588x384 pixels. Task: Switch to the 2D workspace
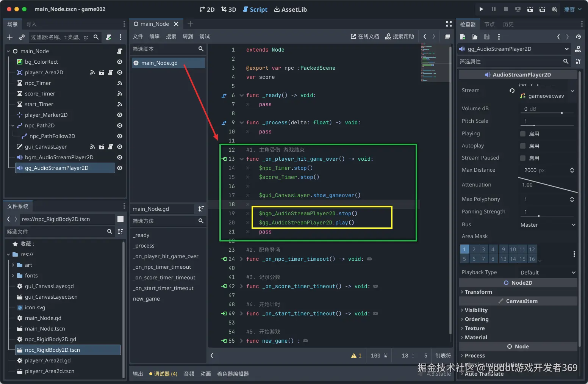pos(207,9)
